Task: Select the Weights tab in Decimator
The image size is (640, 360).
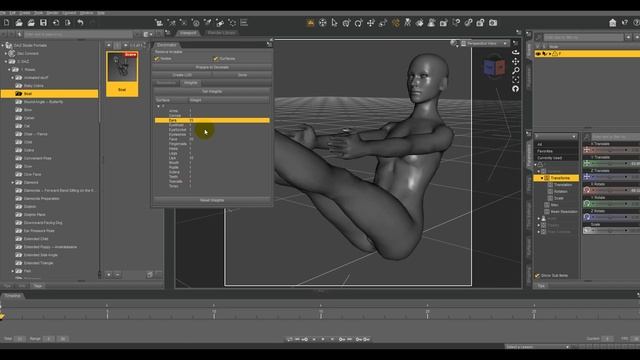Action: click(191, 83)
